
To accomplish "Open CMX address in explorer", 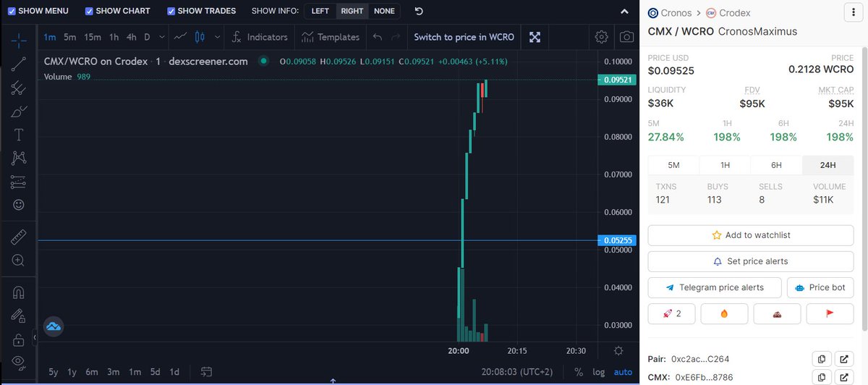I will click(844, 377).
